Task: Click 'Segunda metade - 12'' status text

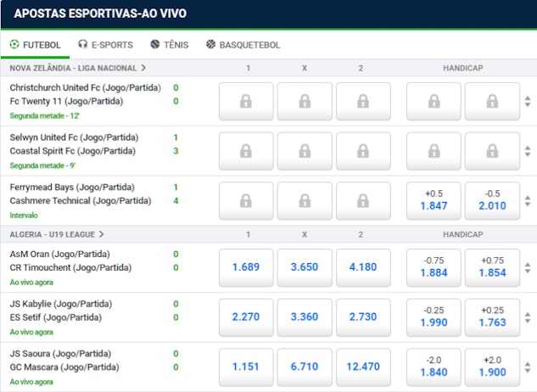Action: (44, 115)
